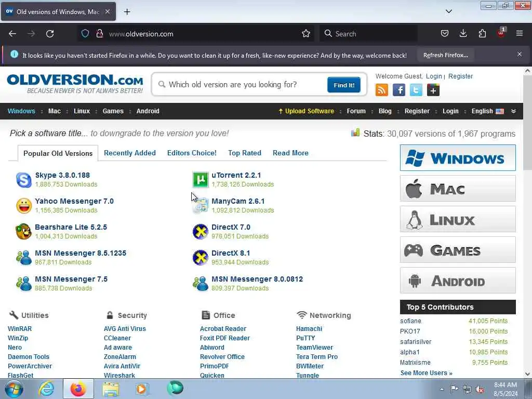Screen dimensions: 532x399
Task: Show hidden system tray icons
Action: [442, 389]
